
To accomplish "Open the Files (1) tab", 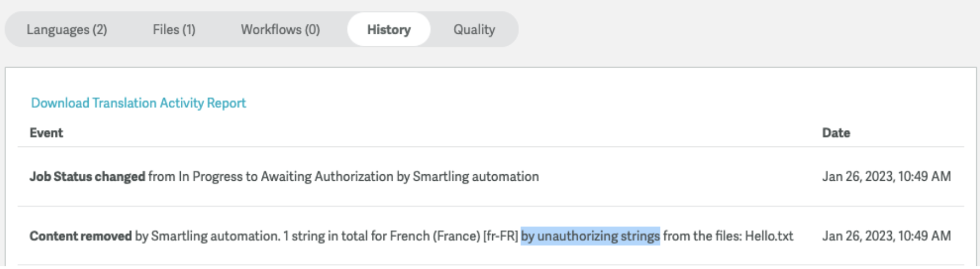I will tap(174, 29).
